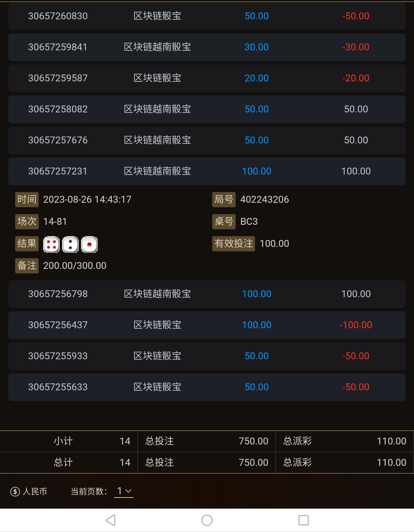Collapse the expanded record 30657257231
Viewport: 414px width, 532px height.
[x=207, y=171]
